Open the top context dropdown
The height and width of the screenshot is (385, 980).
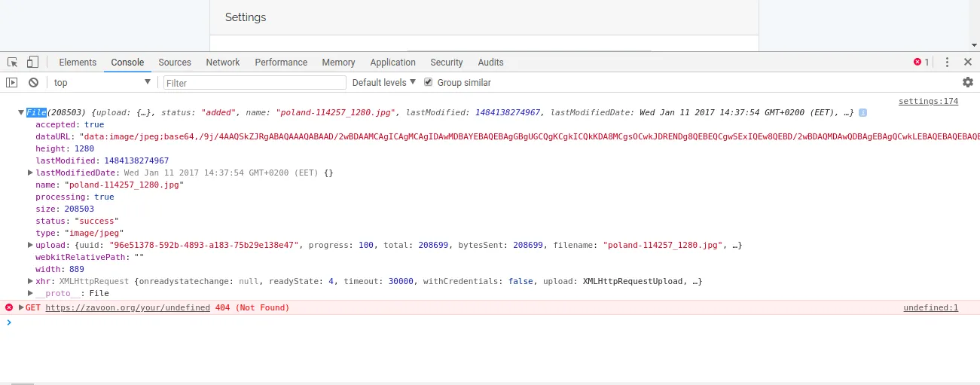(102, 83)
